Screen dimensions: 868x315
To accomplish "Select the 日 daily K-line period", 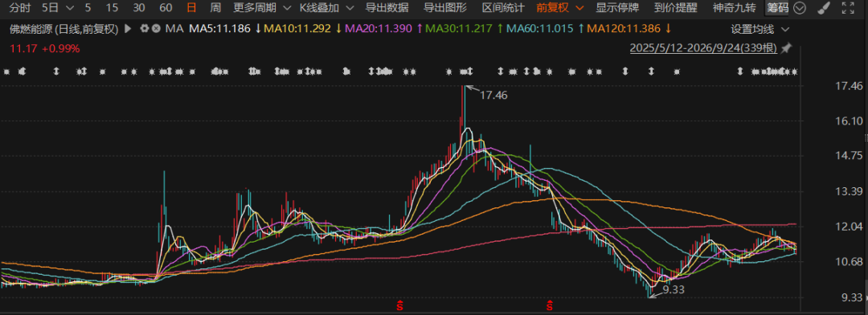I will pos(191,8).
